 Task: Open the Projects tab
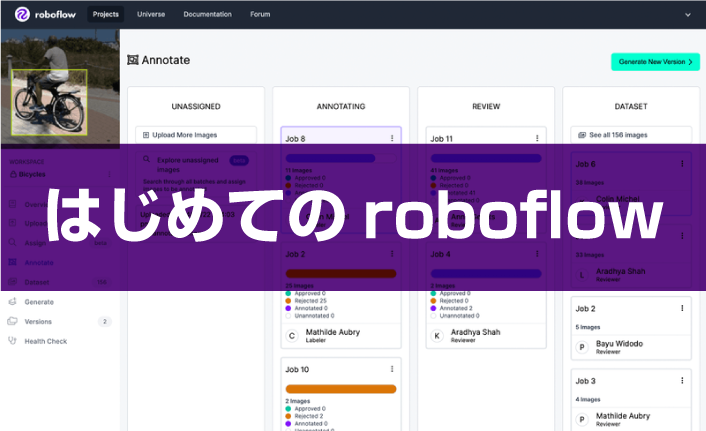[106, 14]
